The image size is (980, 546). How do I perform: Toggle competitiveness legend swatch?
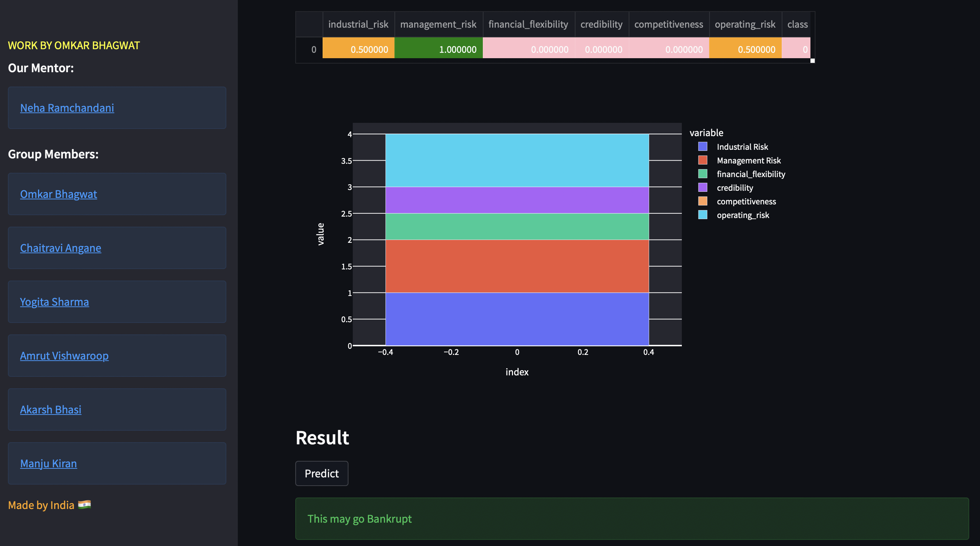coord(703,201)
